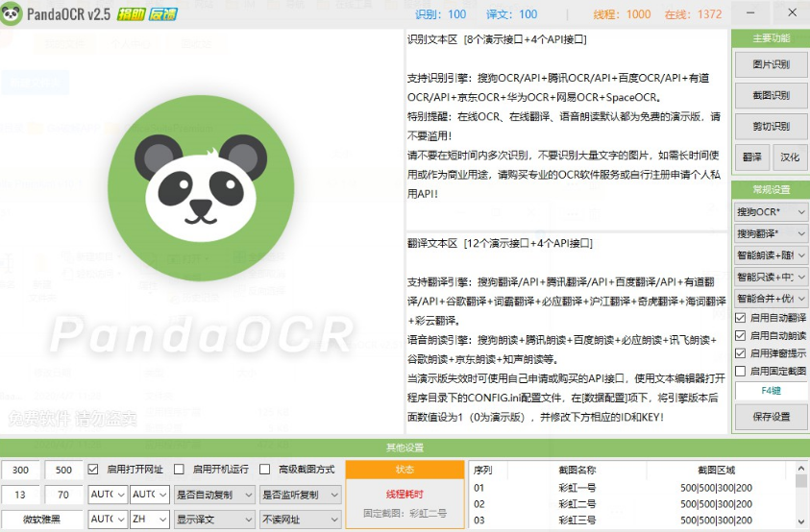This screenshot has height=532, width=810.
Task: Open the 不读网址 dropdown
Action: [x=300, y=520]
